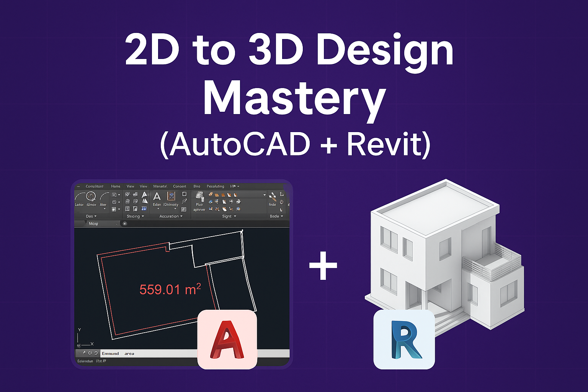Expand the Accuration panel dropdown
Screen dimensions: 588x392
click(171, 216)
